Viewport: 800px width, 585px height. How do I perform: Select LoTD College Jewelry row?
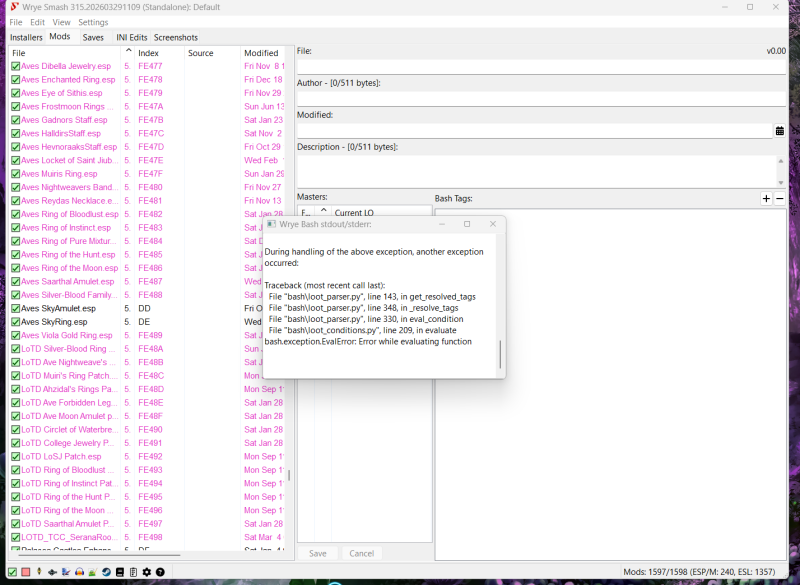pos(147,443)
